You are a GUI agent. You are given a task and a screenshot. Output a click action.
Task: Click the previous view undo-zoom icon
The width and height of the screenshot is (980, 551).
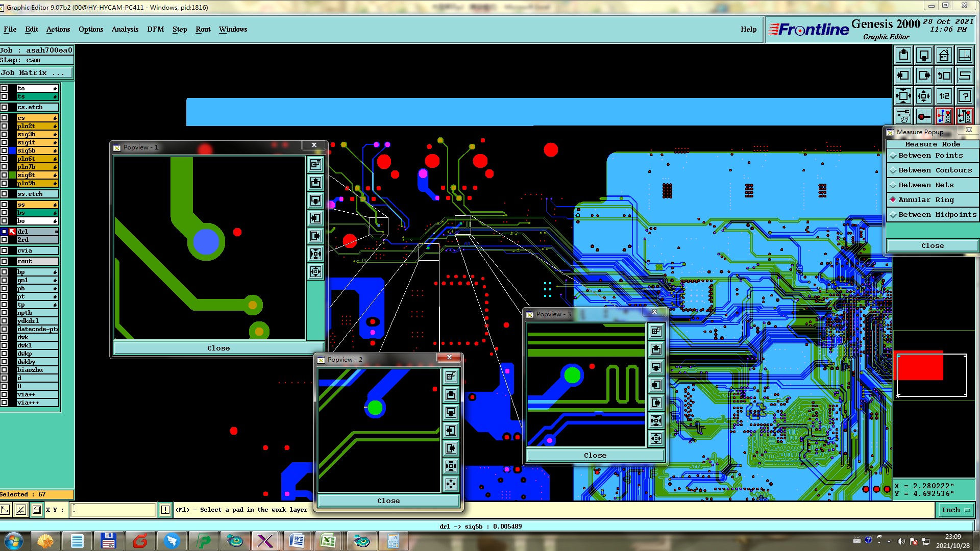point(944,76)
